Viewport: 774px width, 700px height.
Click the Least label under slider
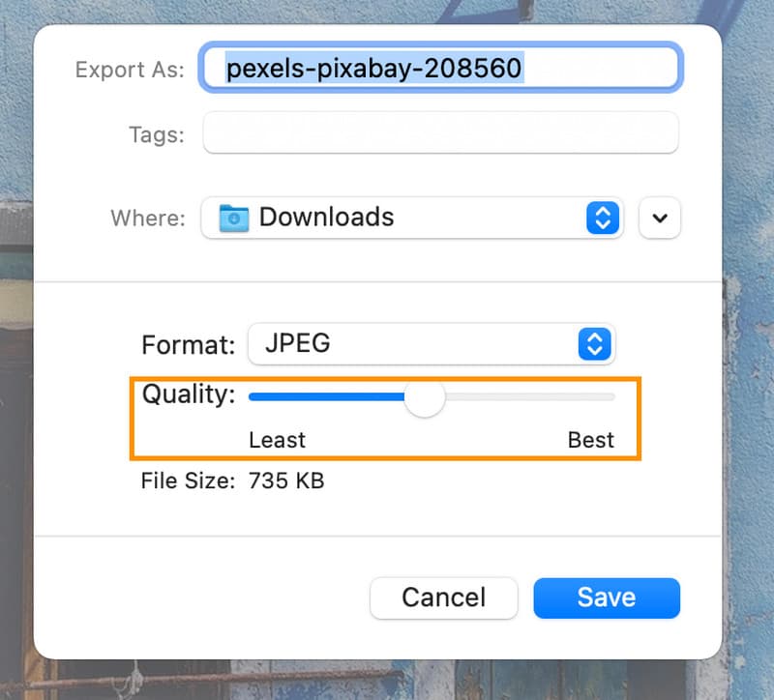[277, 441]
